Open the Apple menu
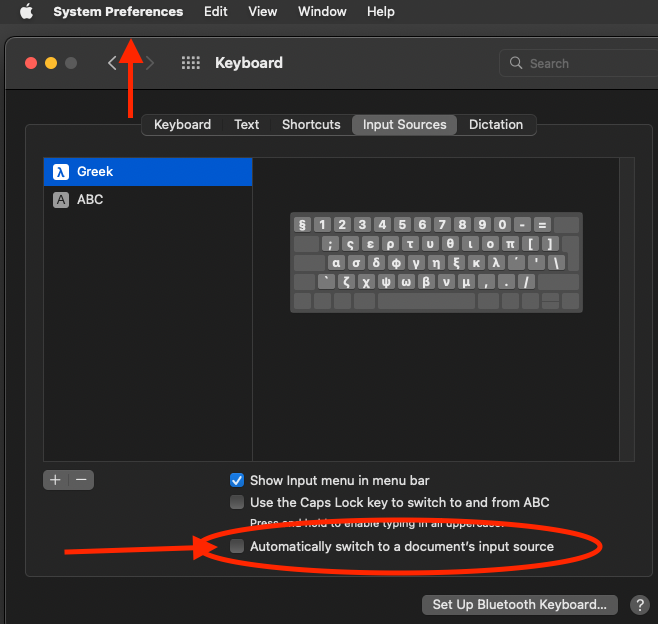658x624 pixels. click(26, 11)
